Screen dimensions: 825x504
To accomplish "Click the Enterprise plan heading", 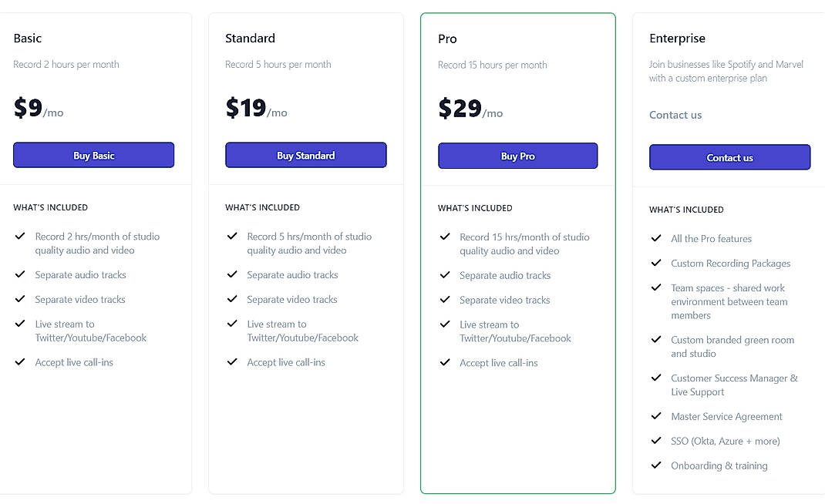I will (x=677, y=37).
